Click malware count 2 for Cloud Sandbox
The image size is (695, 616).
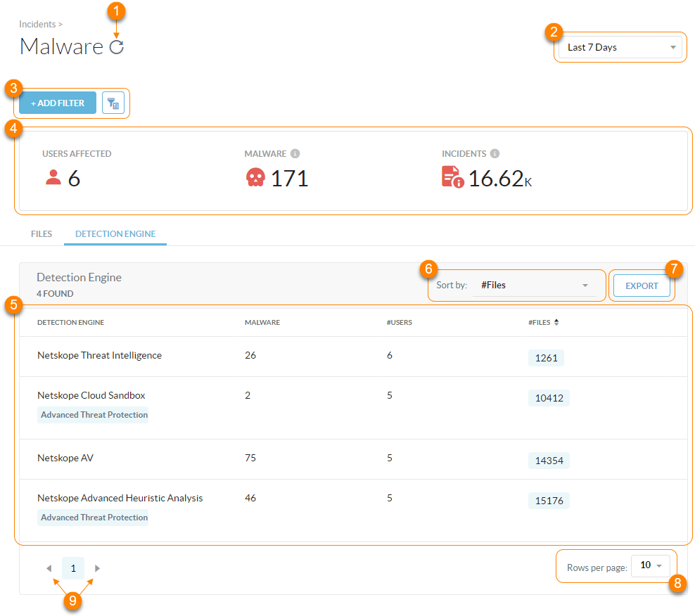coord(248,395)
